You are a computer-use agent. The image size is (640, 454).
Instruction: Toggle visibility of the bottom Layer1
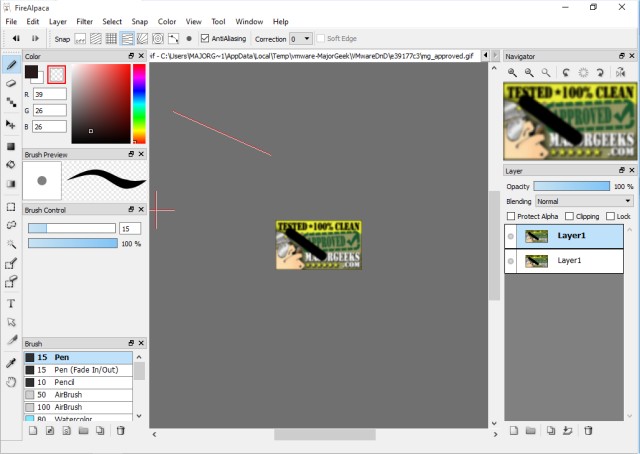point(511,261)
